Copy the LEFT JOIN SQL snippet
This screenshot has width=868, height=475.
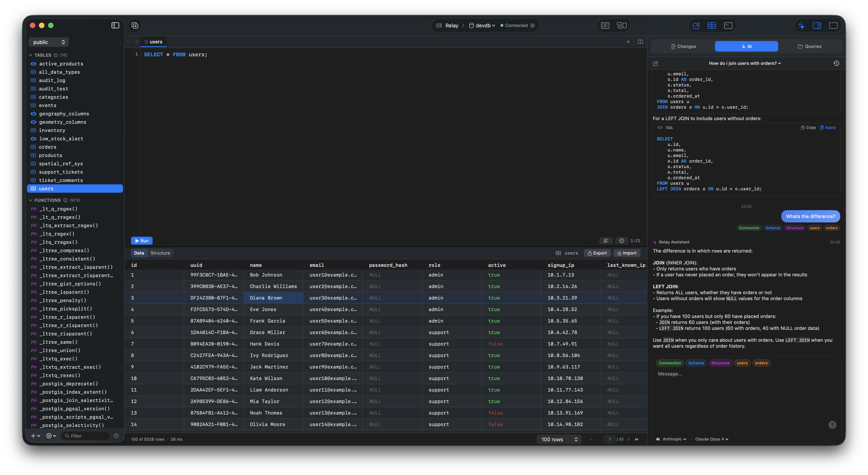point(808,127)
